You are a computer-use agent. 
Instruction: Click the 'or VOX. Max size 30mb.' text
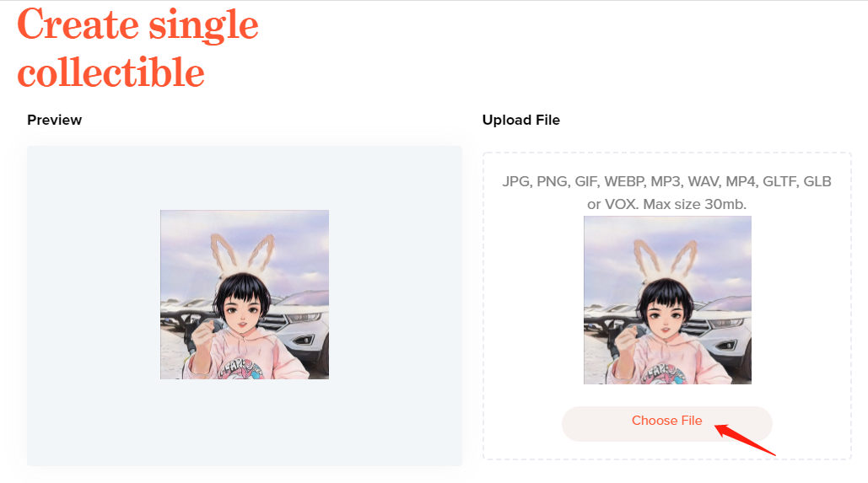666,204
